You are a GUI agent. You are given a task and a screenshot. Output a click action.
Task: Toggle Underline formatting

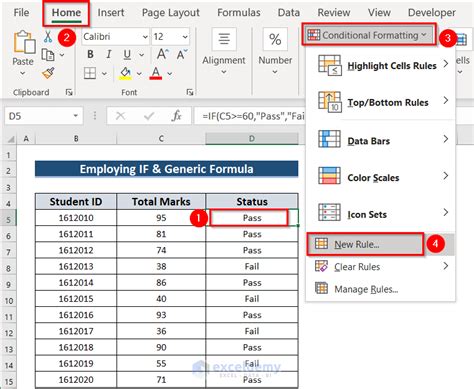(127, 54)
